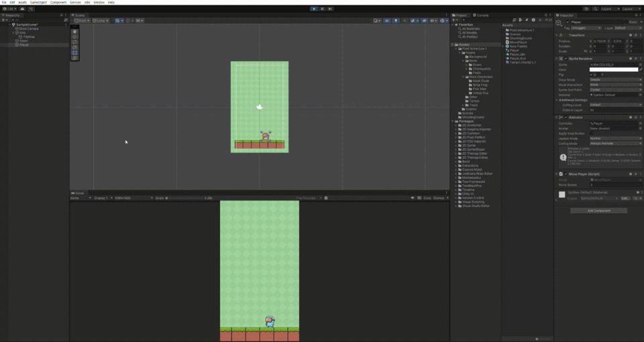Select the Move tool in Scene

point(74,36)
